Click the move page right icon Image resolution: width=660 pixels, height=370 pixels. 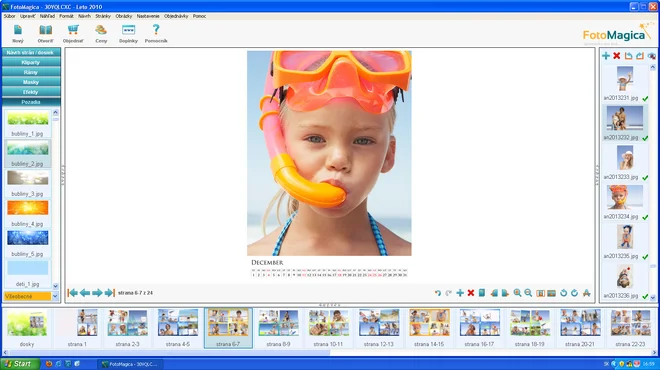[505, 293]
